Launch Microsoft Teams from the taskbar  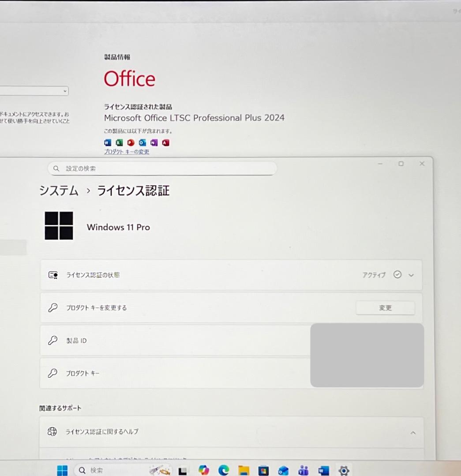coord(303,470)
